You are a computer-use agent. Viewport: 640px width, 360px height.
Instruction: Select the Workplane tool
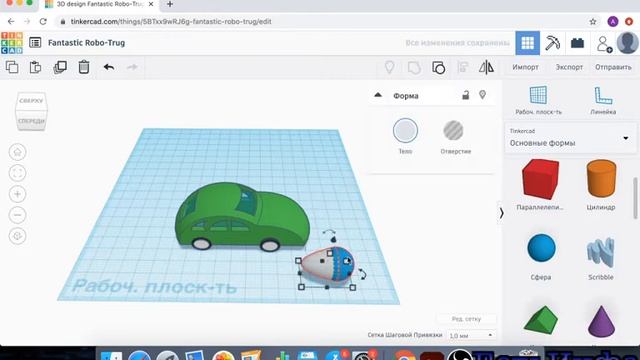tap(538, 100)
